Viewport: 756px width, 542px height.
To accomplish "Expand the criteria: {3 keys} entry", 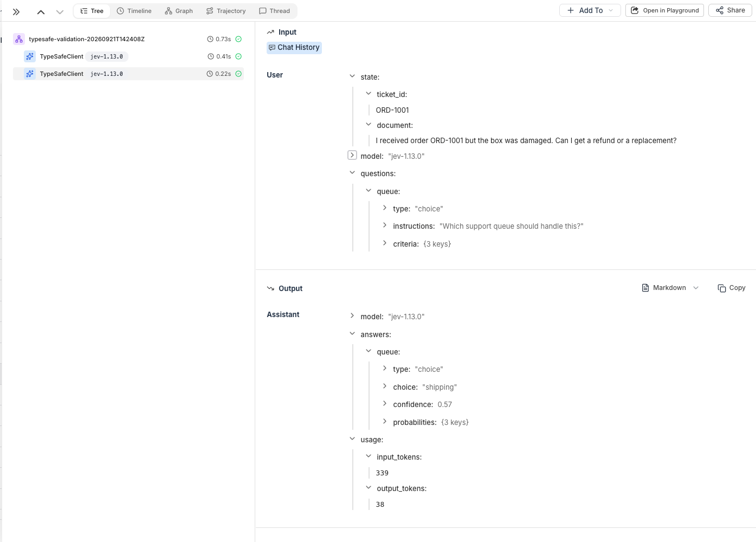I will [385, 243].
